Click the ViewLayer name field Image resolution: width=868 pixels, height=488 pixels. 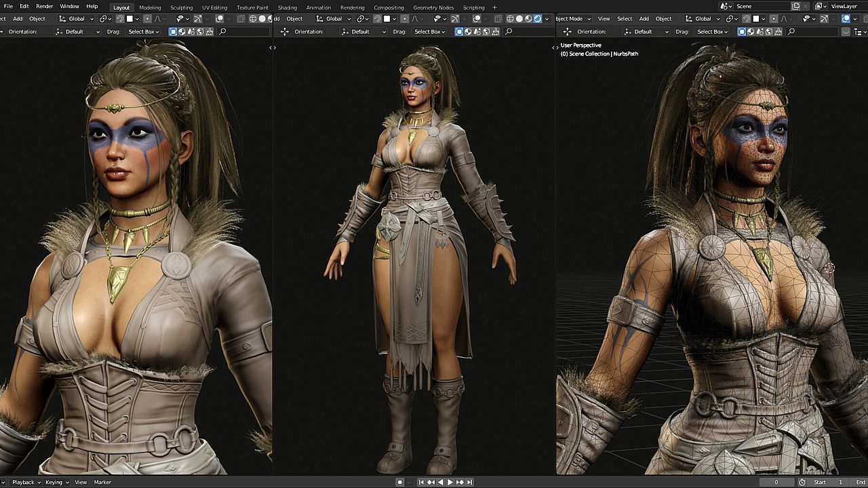[x=844, y=6]
